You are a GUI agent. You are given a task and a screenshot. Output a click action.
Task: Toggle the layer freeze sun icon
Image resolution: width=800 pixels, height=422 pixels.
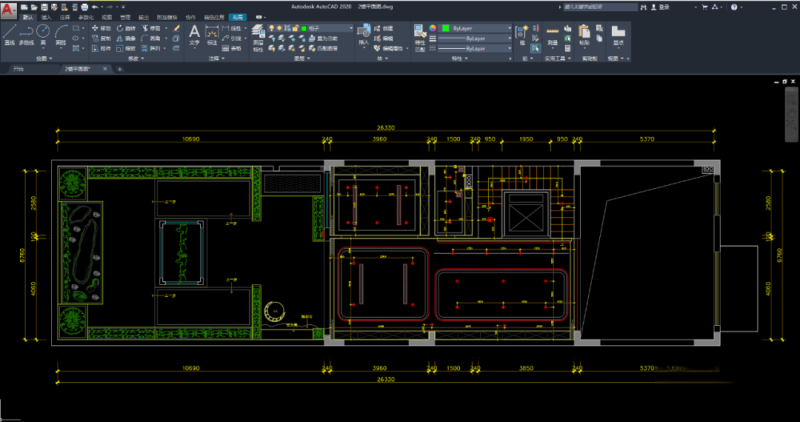280,28
